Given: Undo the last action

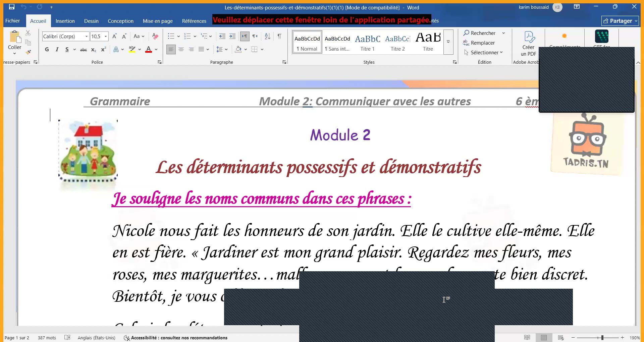Looking at the screenshot, I should pos(23,7).
